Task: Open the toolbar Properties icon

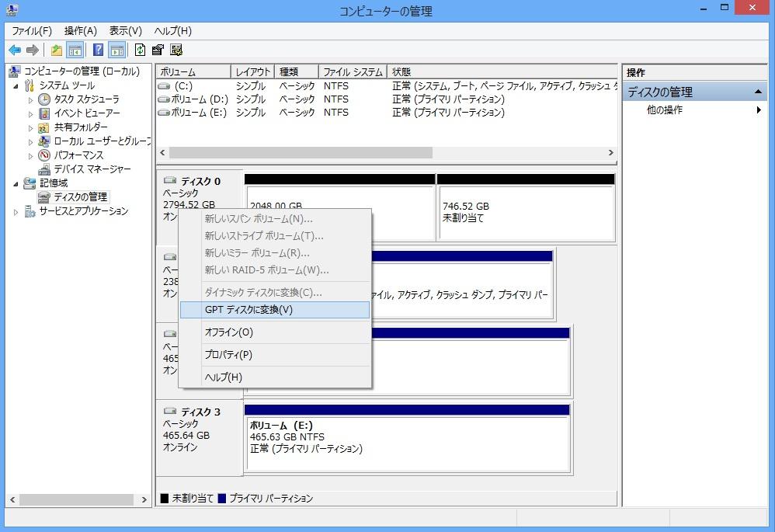Action: point(158,50)
